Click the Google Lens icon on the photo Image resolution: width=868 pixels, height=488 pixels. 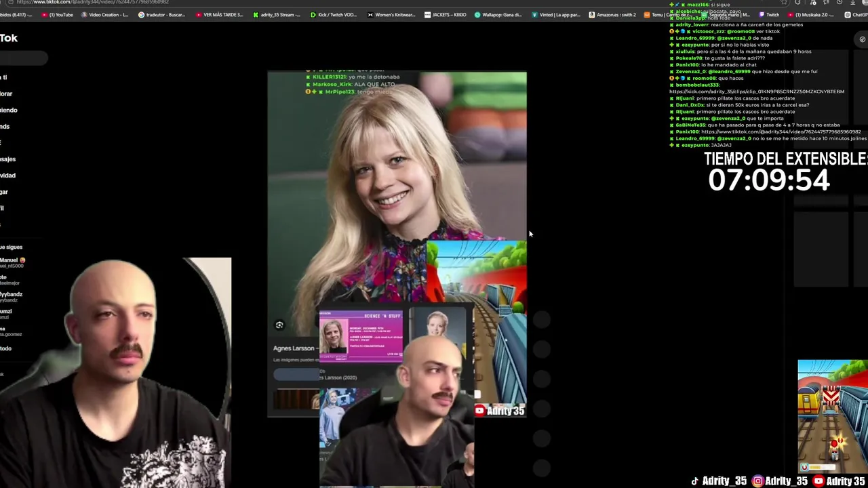(x=279, y=325)
